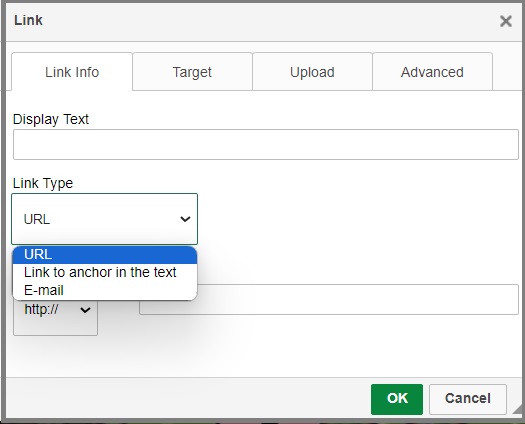Click the Display Text label
Image resolution: width=525 pixels, height=424 pixels.
51,119
